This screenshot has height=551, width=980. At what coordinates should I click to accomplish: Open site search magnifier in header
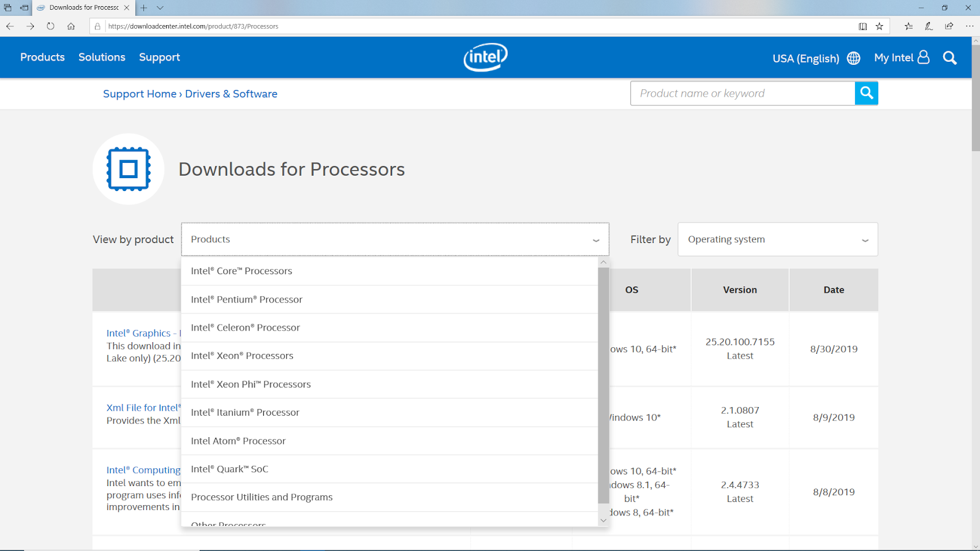(x=949, y=58)
